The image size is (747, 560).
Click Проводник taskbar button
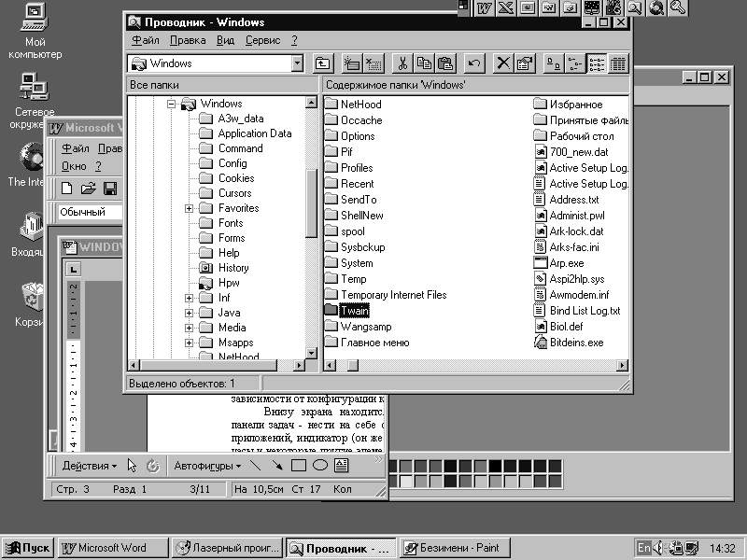click(x=341, y=548)
